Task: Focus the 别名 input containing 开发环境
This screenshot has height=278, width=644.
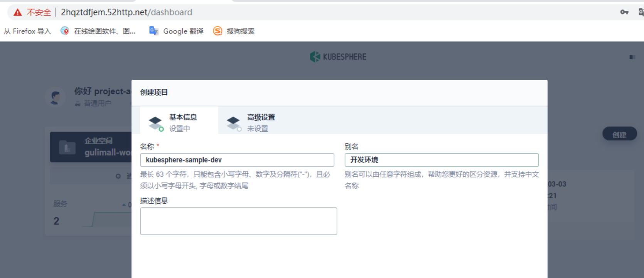Action: point(442,160)
